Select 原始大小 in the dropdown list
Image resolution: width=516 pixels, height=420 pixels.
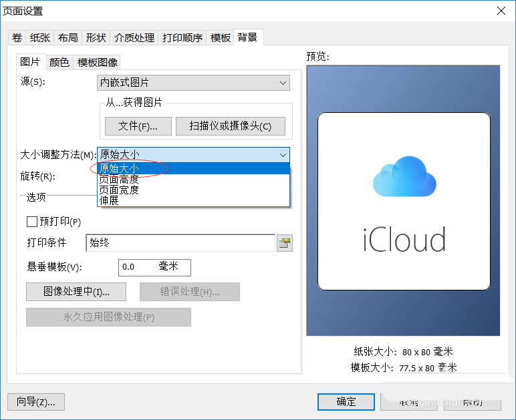[x=194, y=168]
